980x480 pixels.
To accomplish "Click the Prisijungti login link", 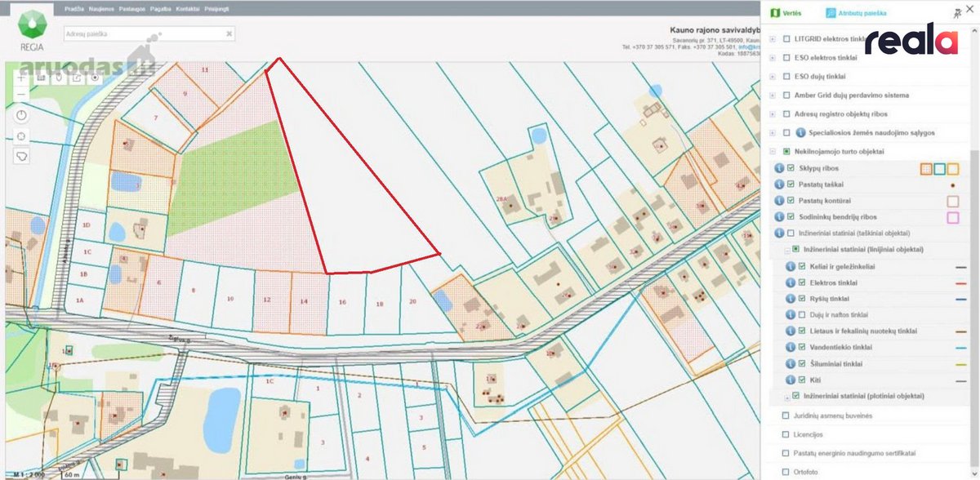I will pyautogui.click(x=216, y=7).
